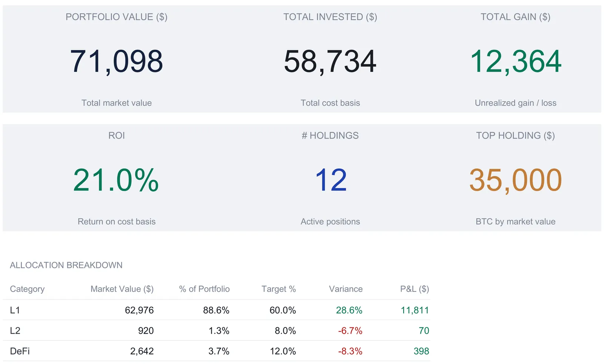Image resolution: width=604 pixels, height=364 pixels.
Task: Click the Variance column header
Action: [x=346, y=289]
